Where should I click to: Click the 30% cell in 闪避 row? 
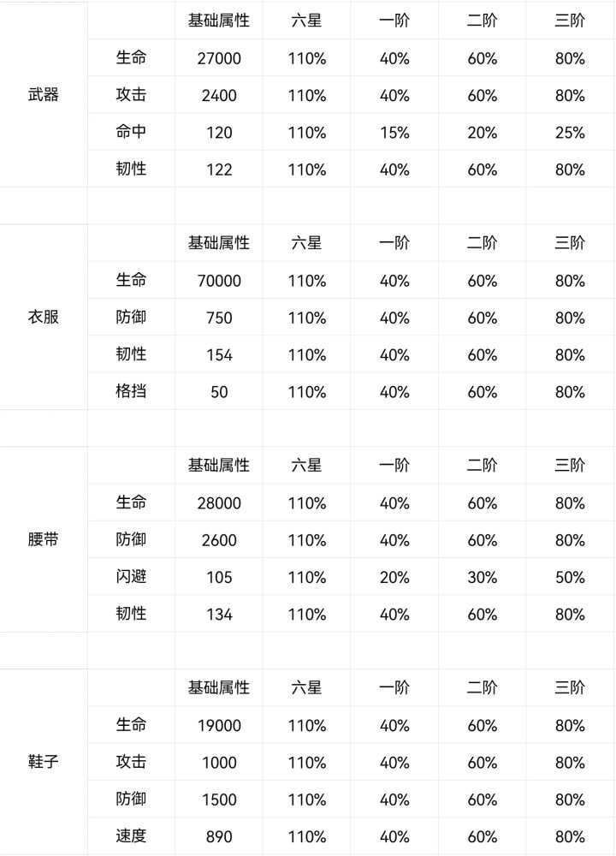tap(482, 578)
